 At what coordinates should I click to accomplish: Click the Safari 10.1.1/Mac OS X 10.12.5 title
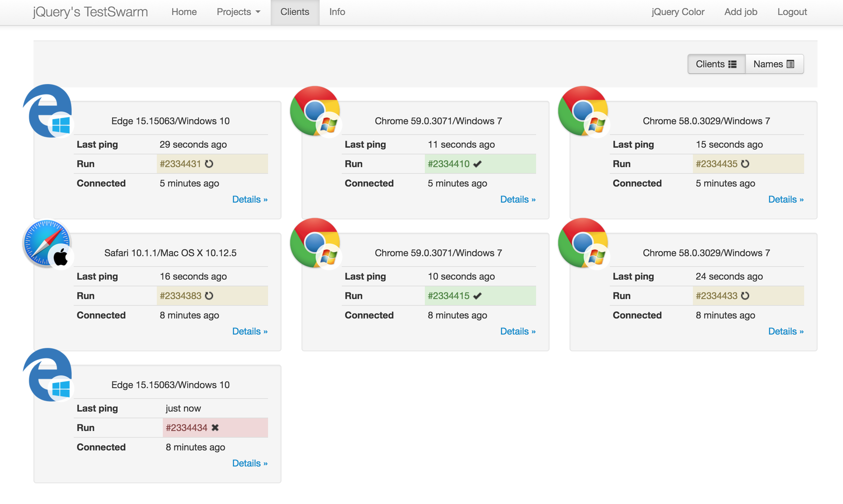pyautogui.click(x=170, y=253)
